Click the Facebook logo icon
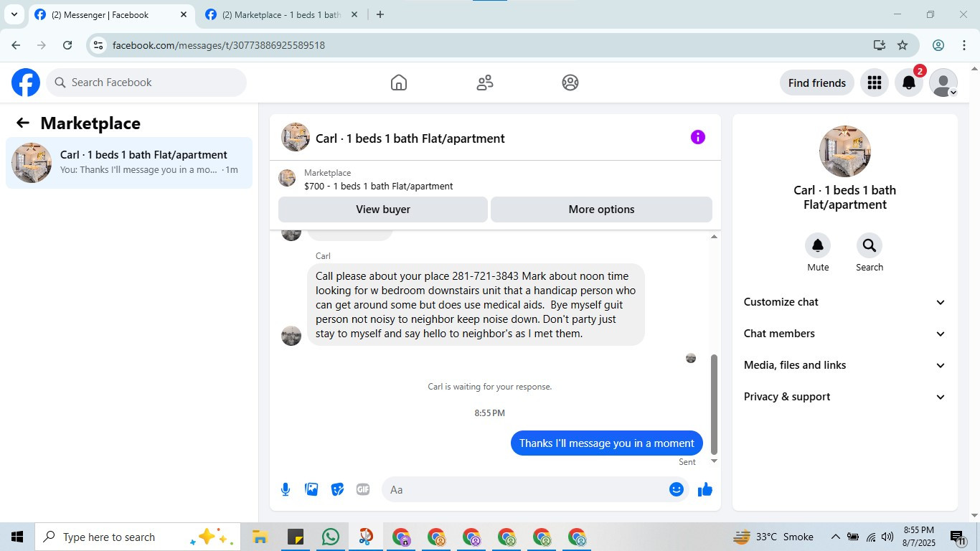Image resolution: width=980 pixels, height=551 pixels. pyautogui.click(x=26, y=83)
